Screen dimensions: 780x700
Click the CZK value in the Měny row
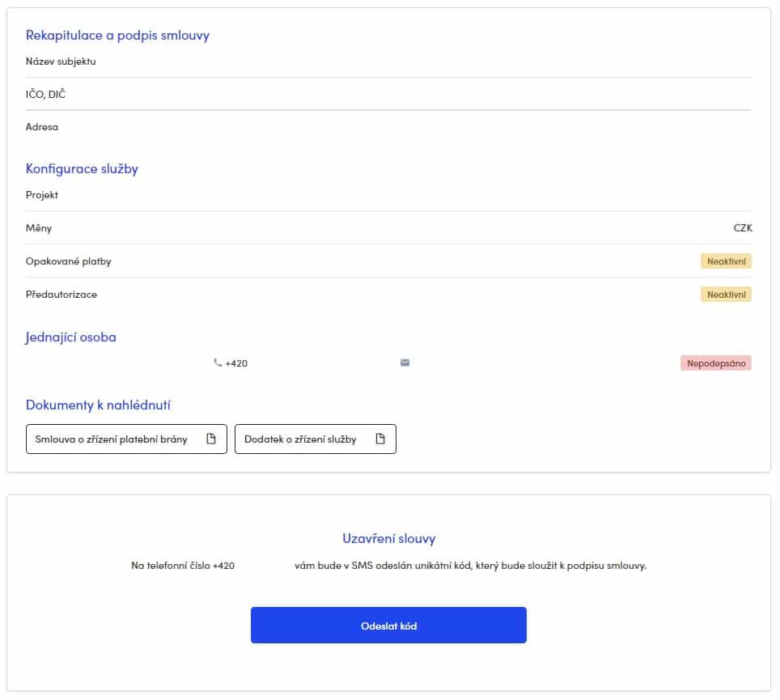pos(744,227)
